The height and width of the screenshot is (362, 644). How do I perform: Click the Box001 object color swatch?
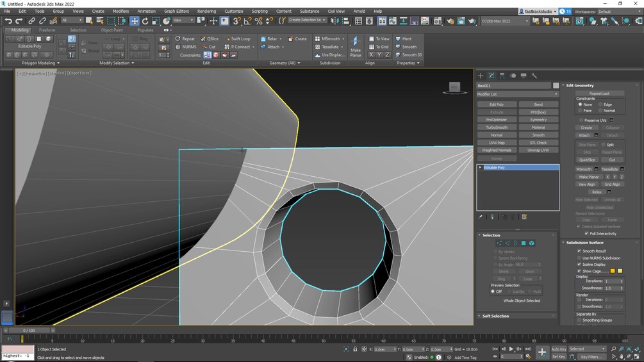click(556, 85)
